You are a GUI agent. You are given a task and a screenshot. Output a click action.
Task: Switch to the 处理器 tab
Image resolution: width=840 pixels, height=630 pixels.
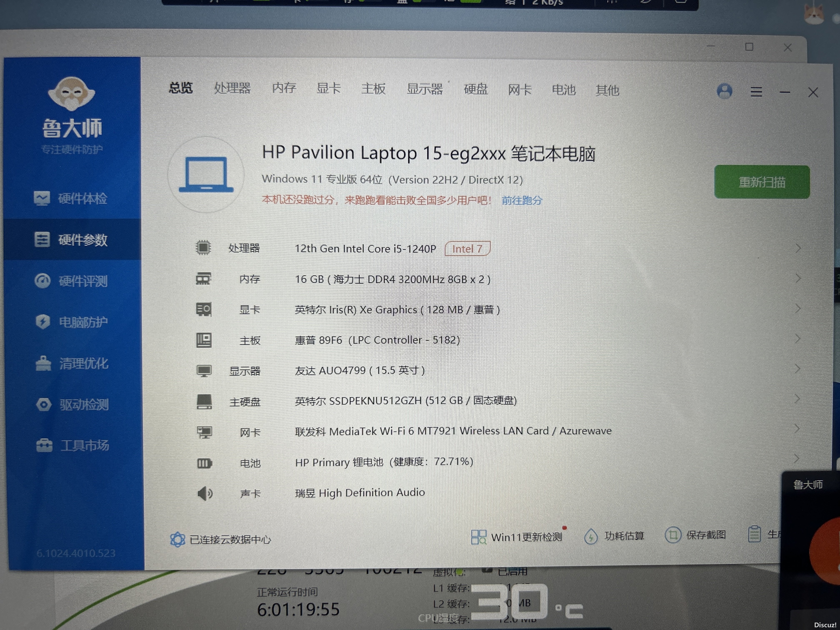pyautogui.click(x=232, y=88)
